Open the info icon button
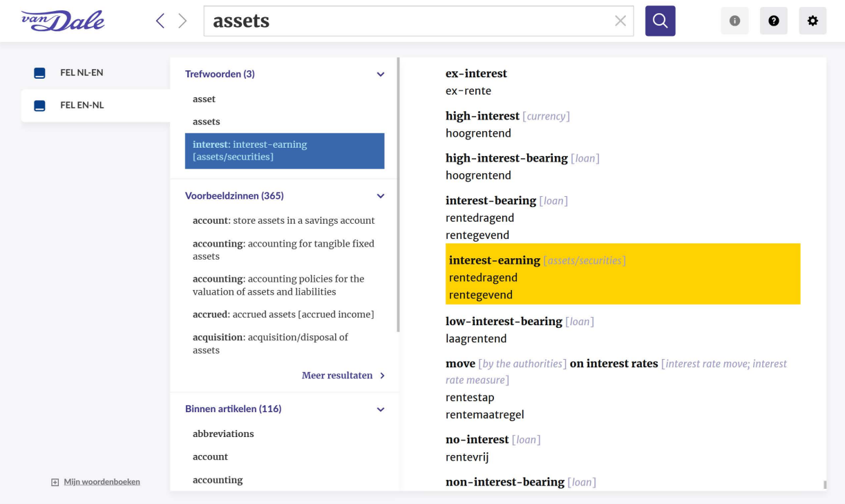 point(734,21)
